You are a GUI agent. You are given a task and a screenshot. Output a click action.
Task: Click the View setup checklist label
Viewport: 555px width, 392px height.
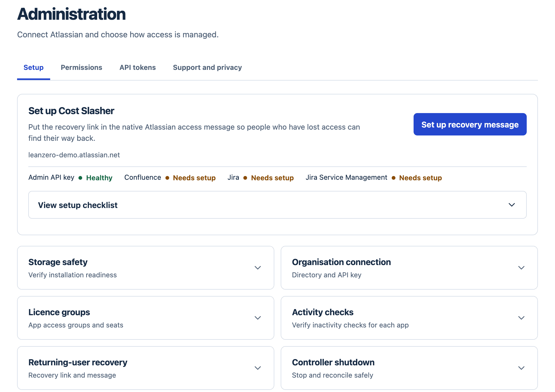pos(78,205)
